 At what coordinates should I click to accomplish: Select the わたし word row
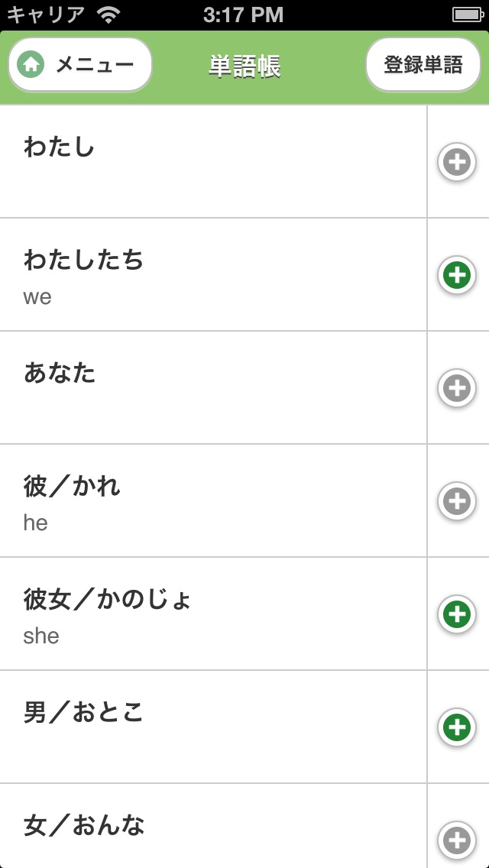tap(212, 162)
